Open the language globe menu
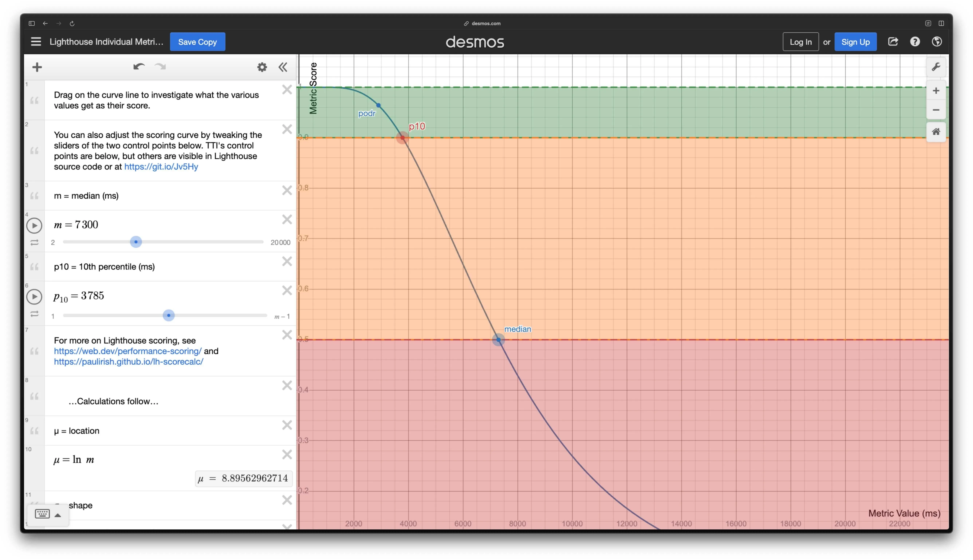 [937, 41]
